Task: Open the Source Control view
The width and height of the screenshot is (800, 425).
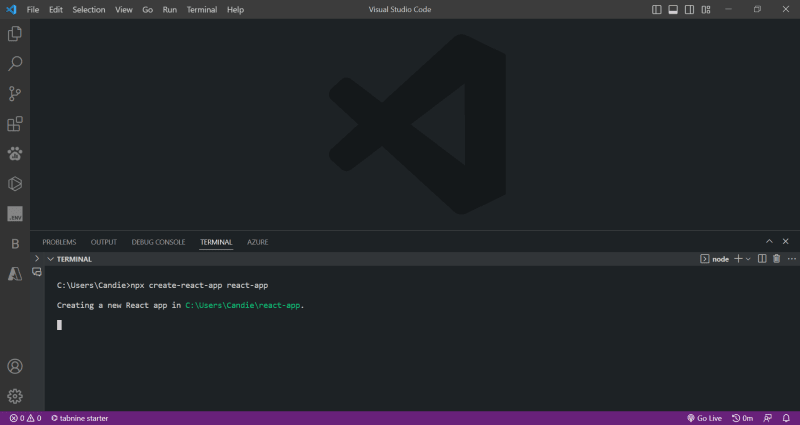Action: tap(15, 94)
